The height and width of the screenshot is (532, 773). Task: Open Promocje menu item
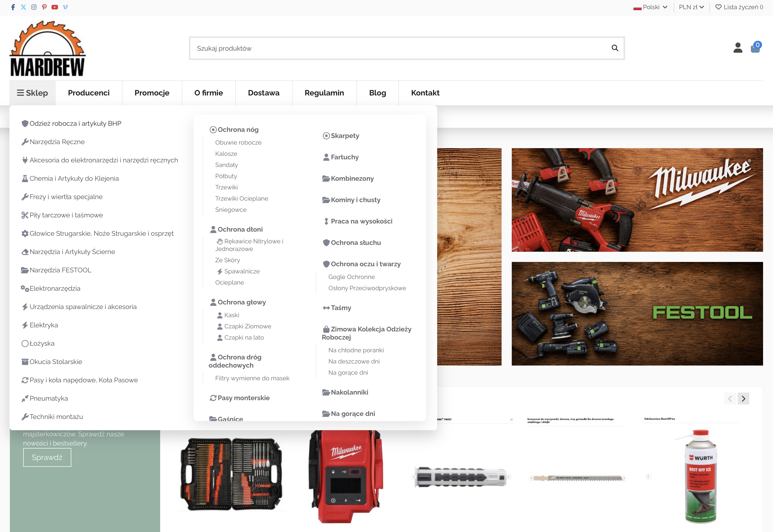pyautogui.click(x=152, y=93)
